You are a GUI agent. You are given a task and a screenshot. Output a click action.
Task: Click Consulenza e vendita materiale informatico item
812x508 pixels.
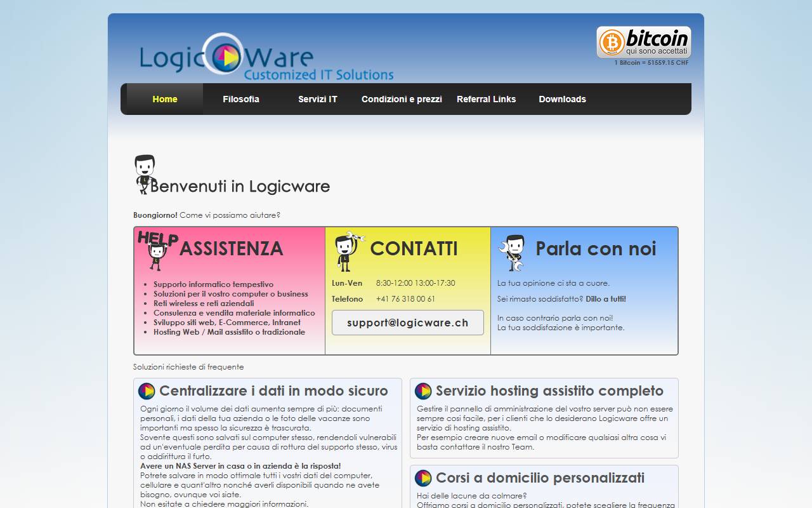pyautogui.click(x=234, y=313)
